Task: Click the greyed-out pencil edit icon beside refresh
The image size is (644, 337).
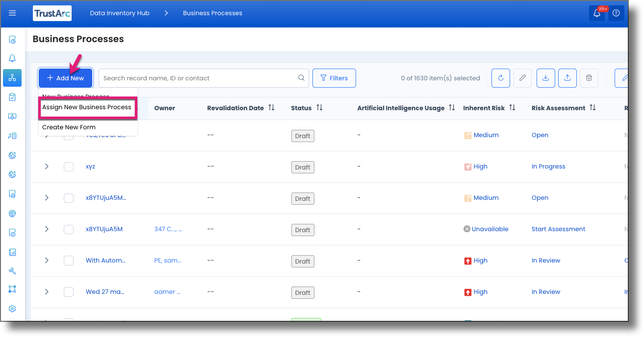Action: [x=523, y=78]
